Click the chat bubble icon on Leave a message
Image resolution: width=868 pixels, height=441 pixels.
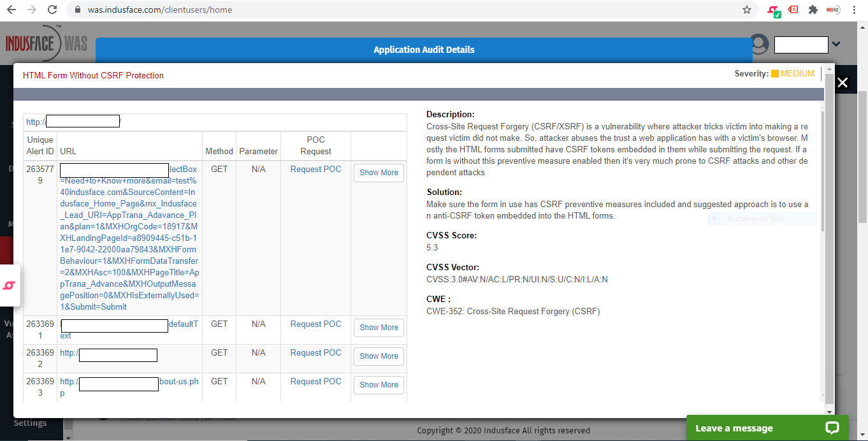click(832, 428)
